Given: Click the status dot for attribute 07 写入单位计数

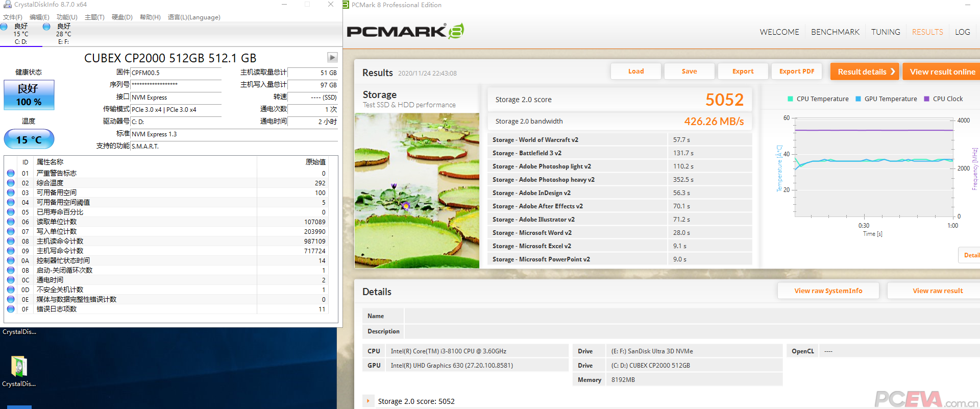Looking at the screenshot, I should 11,231.
